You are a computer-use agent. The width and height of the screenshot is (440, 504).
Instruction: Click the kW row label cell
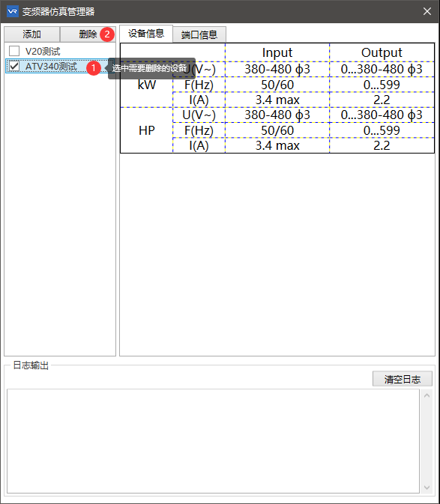(147, 85)
